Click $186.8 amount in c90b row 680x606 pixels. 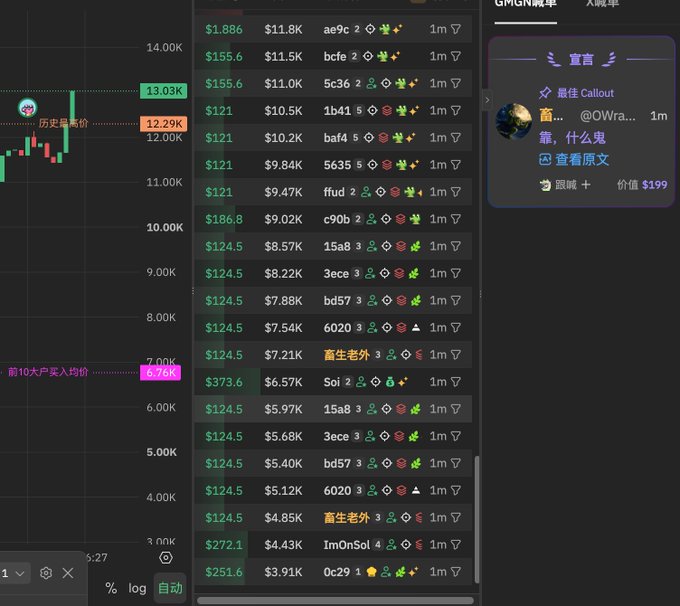tap(224, 219)
